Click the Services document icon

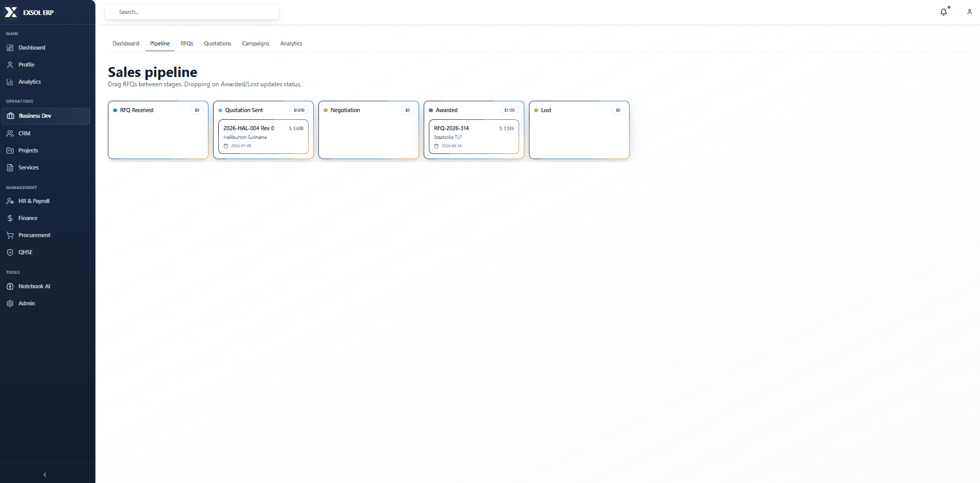tap(10, 167)
